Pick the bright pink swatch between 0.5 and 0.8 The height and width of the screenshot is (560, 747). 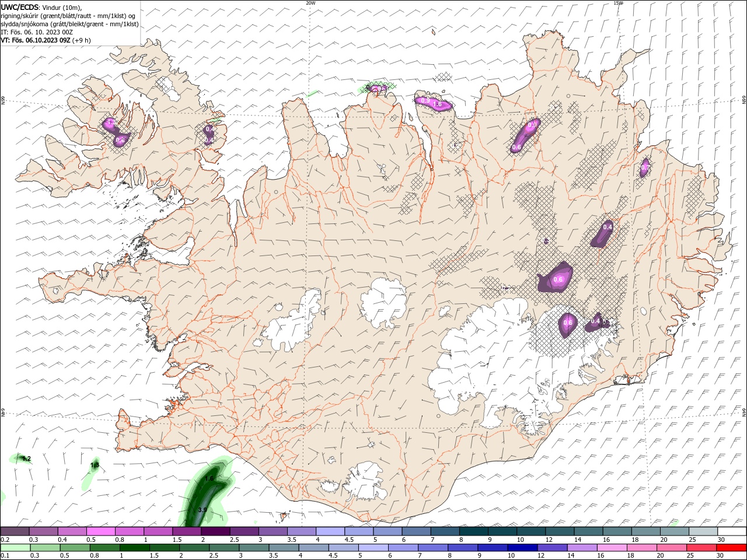click(x=100, y=531)
